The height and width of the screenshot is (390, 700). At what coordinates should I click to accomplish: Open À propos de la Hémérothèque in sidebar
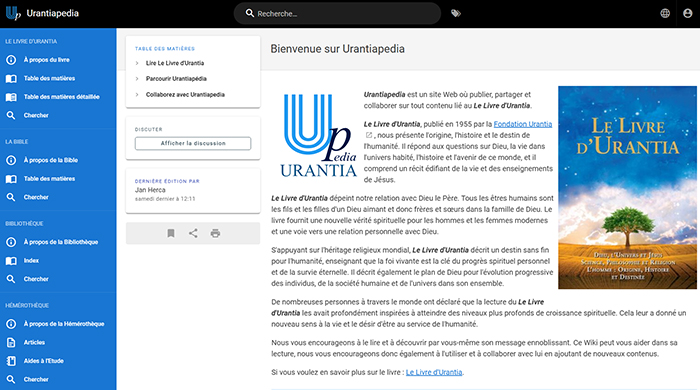[64, 324]
